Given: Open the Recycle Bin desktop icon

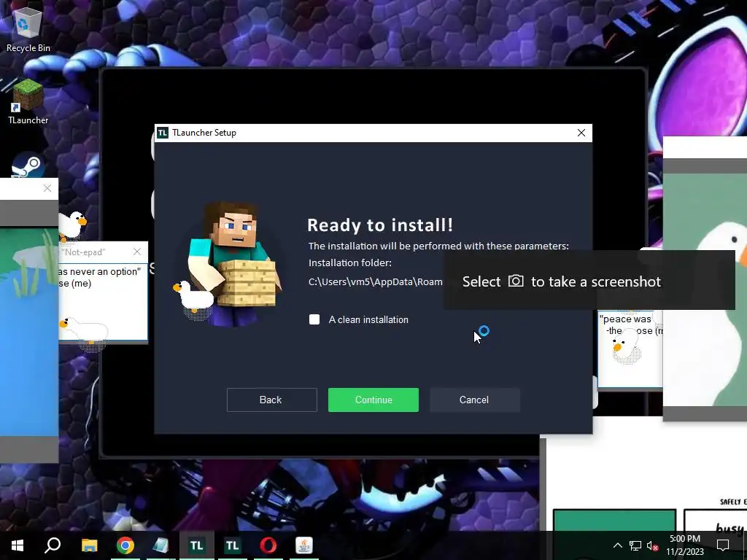Looking at the screenshot, I should click(x=28, y=28).
